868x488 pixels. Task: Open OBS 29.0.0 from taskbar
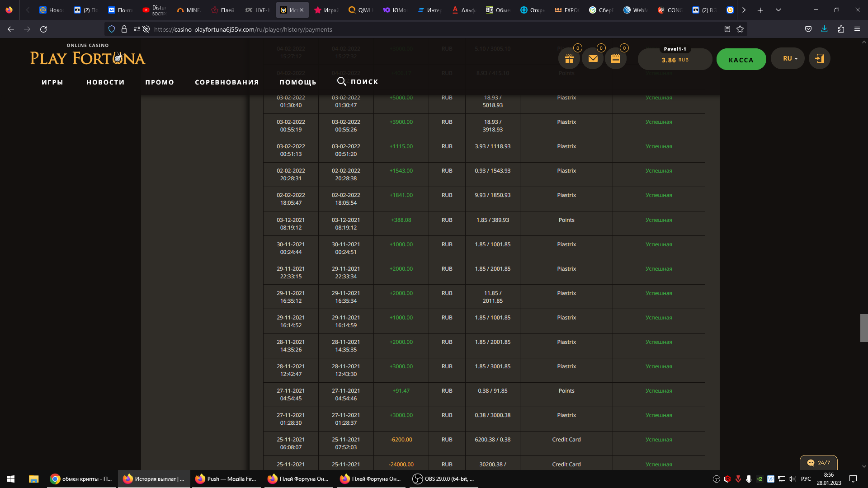tap(444, 479)
